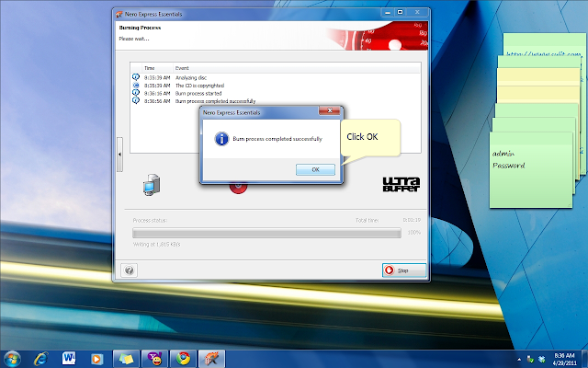Open Google Chrome from the taskbar
Image resolution: width=588 pixels, height=368 pixels.
(x=183, y=359)
